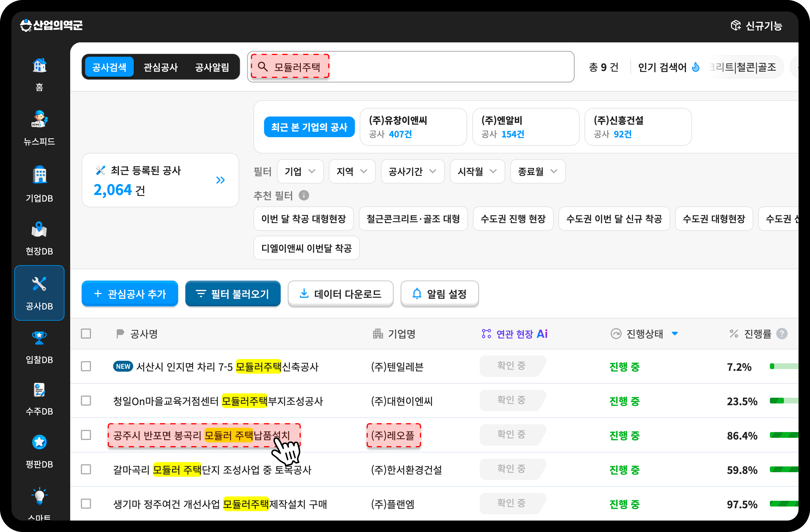Click the 데이터 다운로드 button
This screenshot has height=532, width=810.
pos(340,294)
